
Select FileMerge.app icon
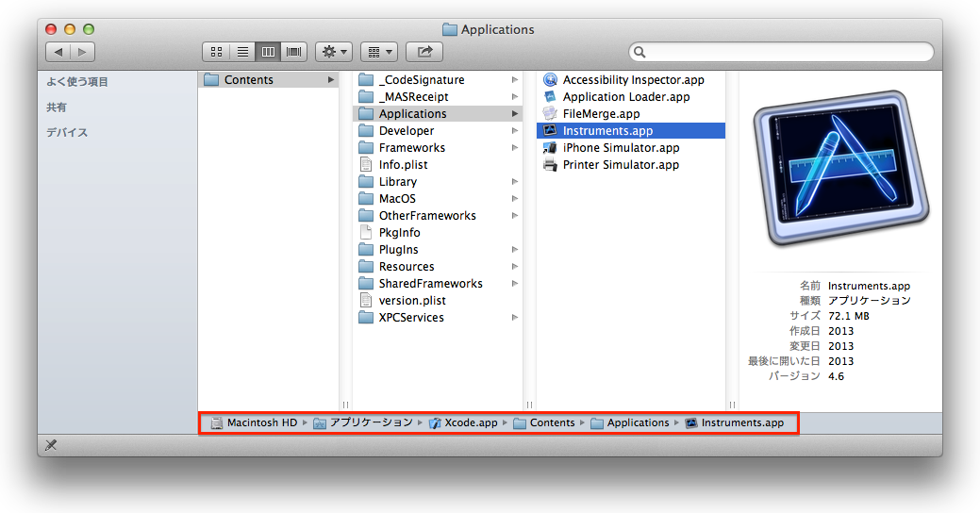pos(550,114)
